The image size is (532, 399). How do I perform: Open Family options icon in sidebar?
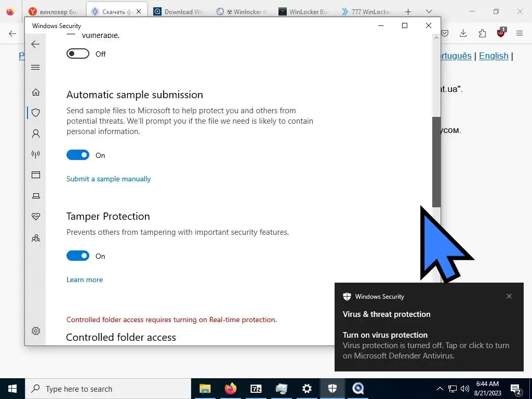[36, 238]
